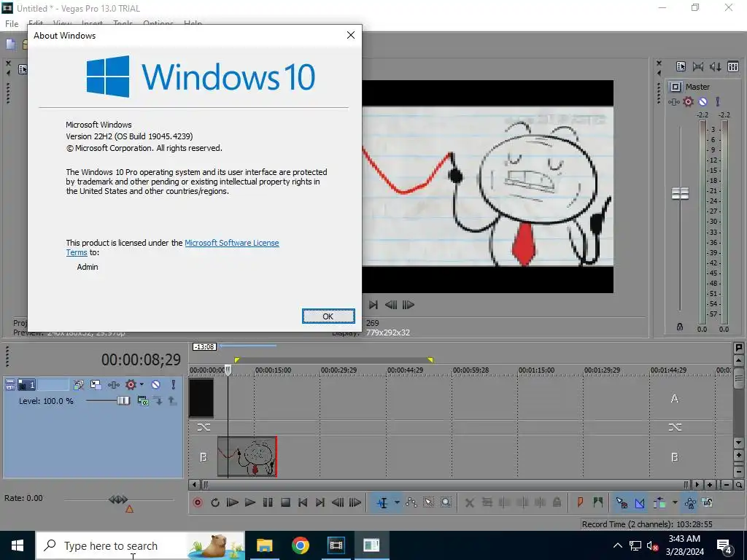Open the Microsoft Software License Terms link
Screen dimensions: 747x560
[231, 243]
